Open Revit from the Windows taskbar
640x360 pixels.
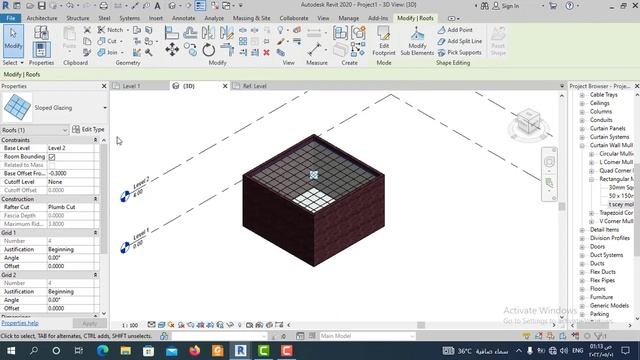pos(240,351)
